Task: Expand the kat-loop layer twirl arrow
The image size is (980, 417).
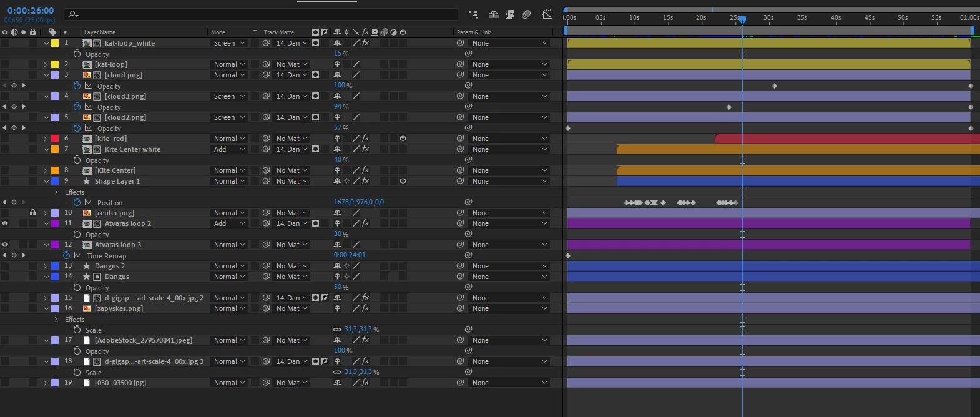Action: pyautogui.click(x=46, y=64)
